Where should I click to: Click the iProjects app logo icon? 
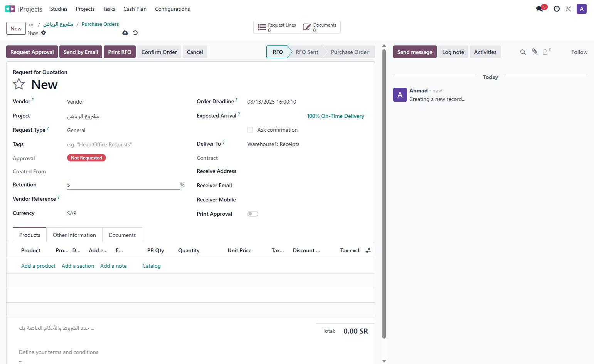coord(10,9)
